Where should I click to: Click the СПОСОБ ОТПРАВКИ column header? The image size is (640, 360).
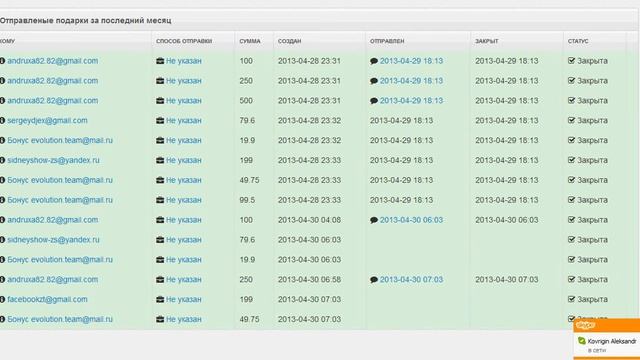coord(184,41)
